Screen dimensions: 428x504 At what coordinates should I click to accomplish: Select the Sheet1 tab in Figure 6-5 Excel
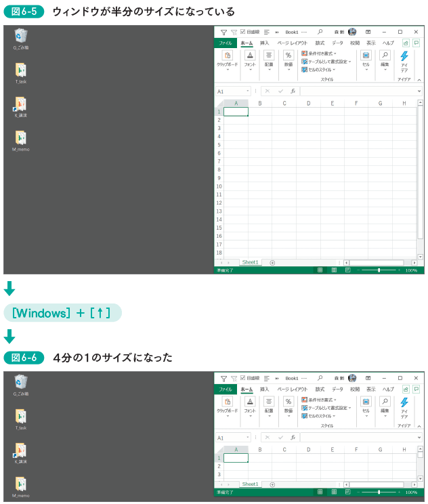pyautogui.click(x=250, y=262)
